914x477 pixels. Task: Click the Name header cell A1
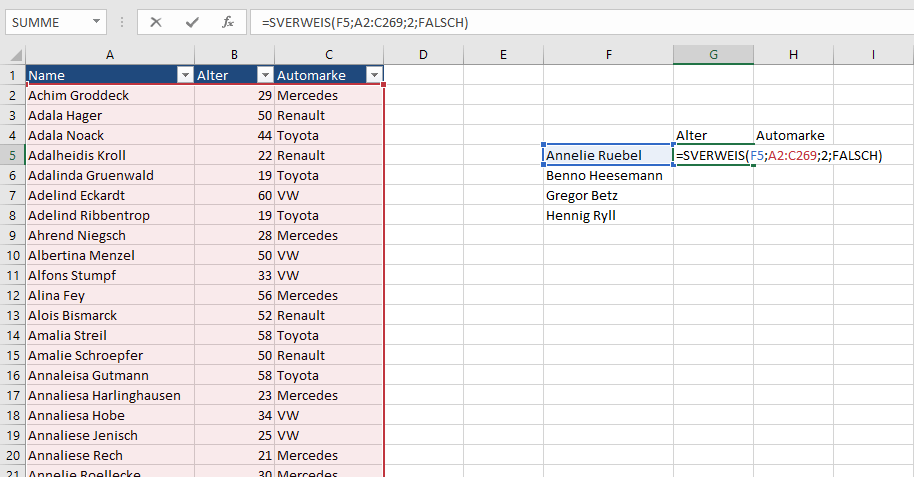tap(110, 75)
